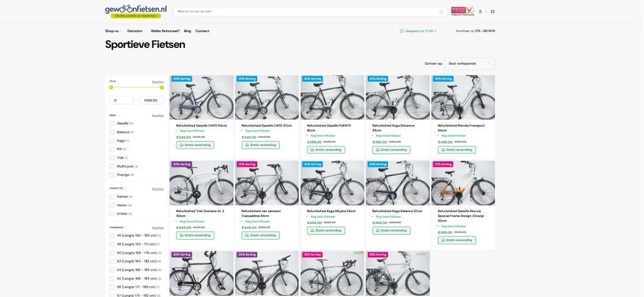Toggle the Multicycle brand checkbox

click(112, 166)
